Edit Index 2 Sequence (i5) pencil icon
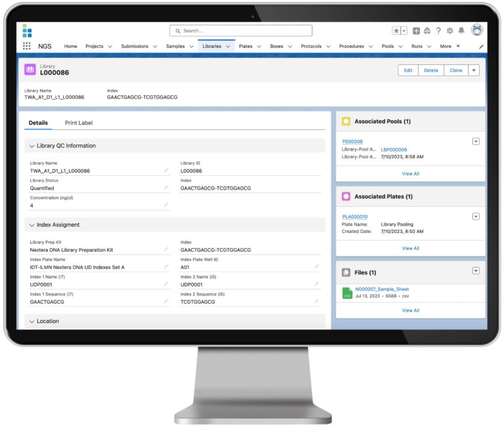 (x=316, y=301)
